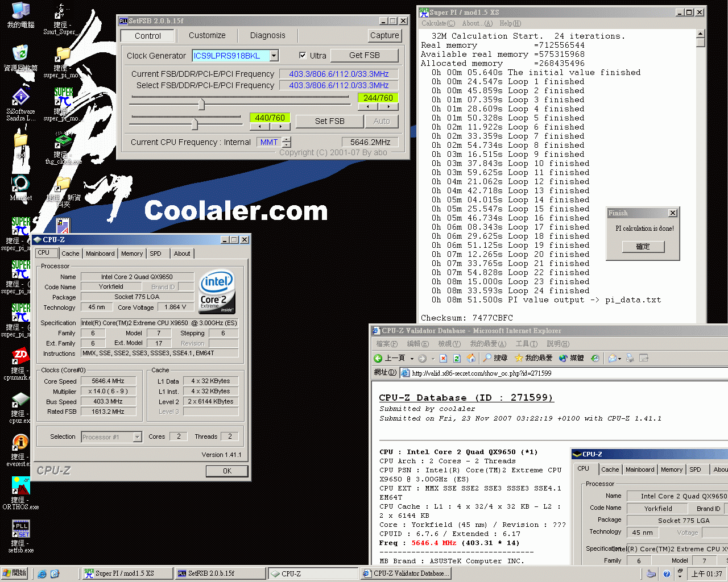
Task: Open the Processor #1 selection dropdown in CPU-Z
Action: click(x=137, y=437)
